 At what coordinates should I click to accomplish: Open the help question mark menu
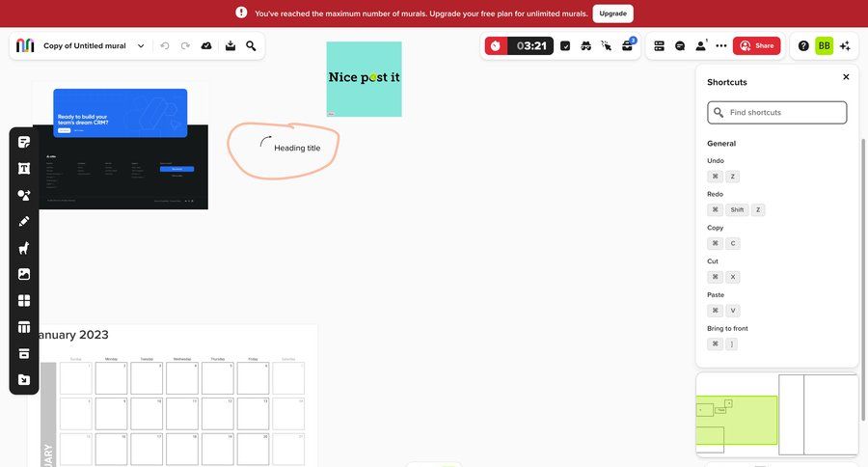click(x=803, y=45)
